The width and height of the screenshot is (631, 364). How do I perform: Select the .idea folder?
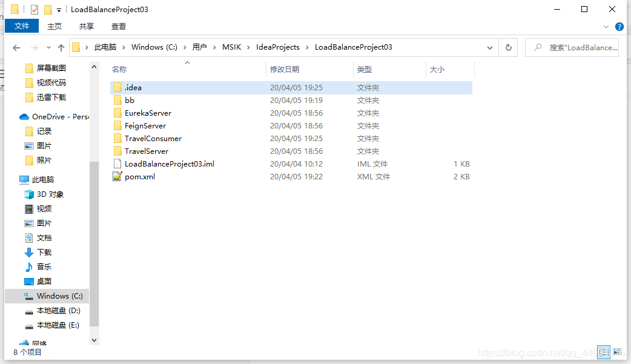click(291, 87)
